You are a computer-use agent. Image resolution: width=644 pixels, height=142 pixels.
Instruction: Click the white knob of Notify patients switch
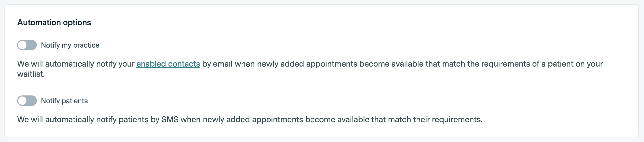[x=23, y=101]
